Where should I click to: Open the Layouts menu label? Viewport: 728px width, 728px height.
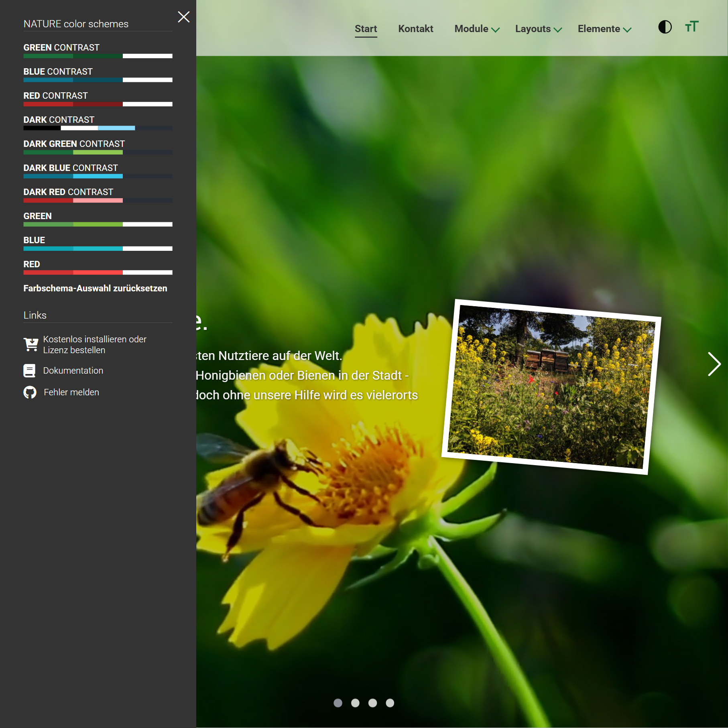click(533, 29)
